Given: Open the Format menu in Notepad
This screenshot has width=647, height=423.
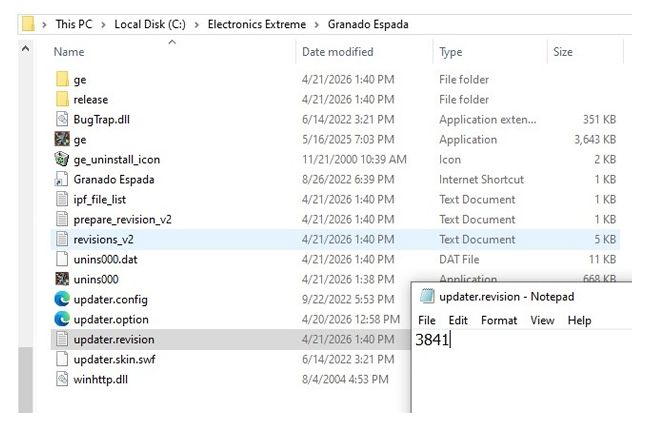Looking at the screenshot, I should [498, 320].
